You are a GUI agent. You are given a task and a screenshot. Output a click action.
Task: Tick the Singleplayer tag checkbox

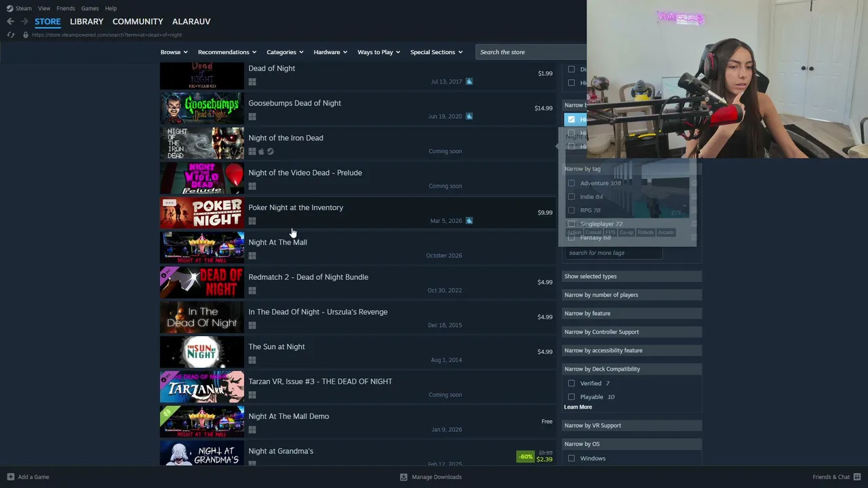[x=571, y=224]
